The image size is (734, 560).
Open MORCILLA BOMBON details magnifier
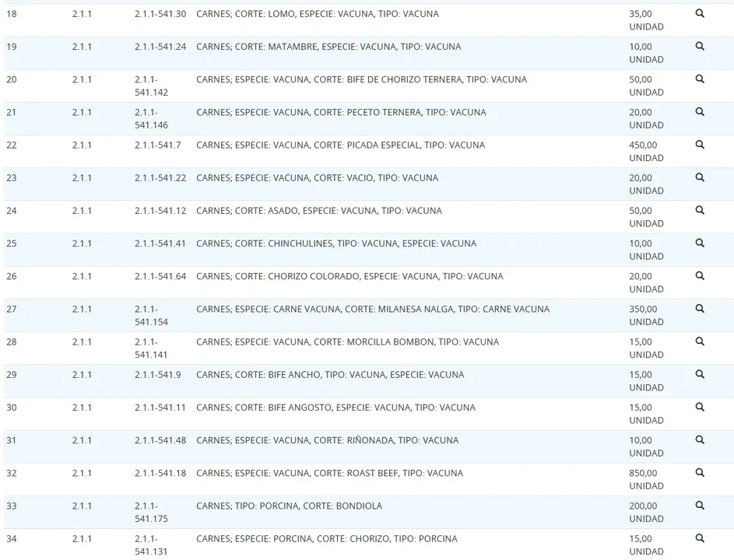point(700,341)
